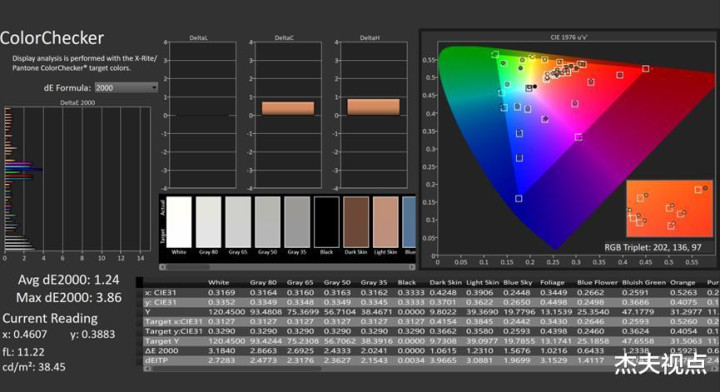The image size is (720, 392).
Task: Select the Gray 35 swatch
Action: pos(297,222)
